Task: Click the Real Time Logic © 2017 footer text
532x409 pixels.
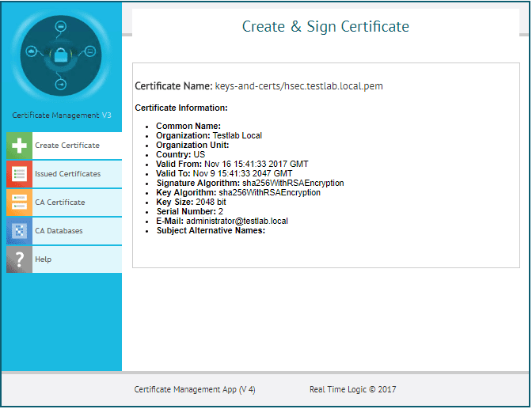Action: click(x=352, y=390)
